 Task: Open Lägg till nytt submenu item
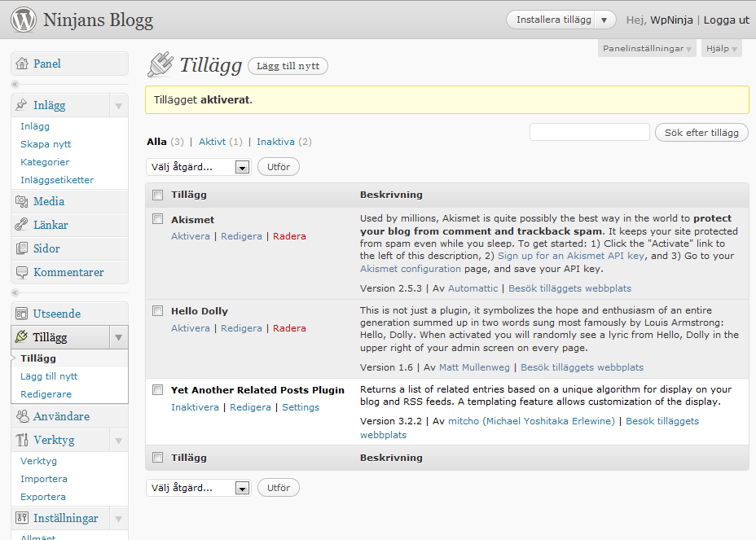point(49,376)
